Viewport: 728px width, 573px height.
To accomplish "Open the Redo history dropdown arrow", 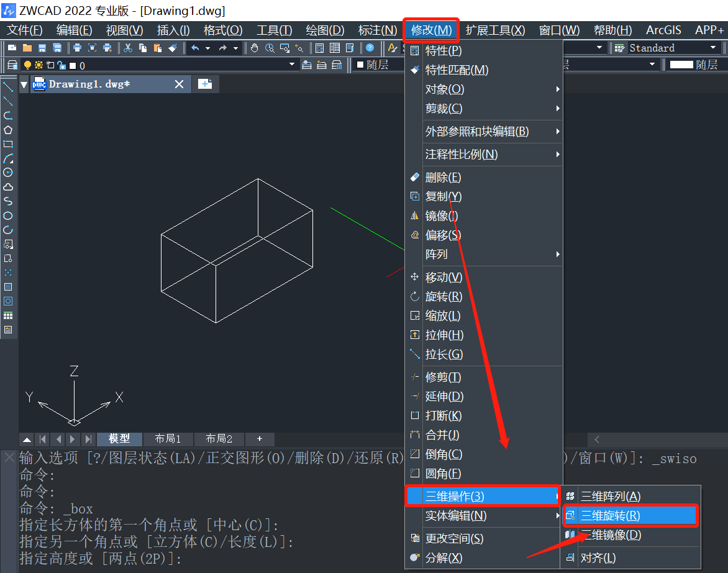I will pyautogui.click(x=235, y=48).
